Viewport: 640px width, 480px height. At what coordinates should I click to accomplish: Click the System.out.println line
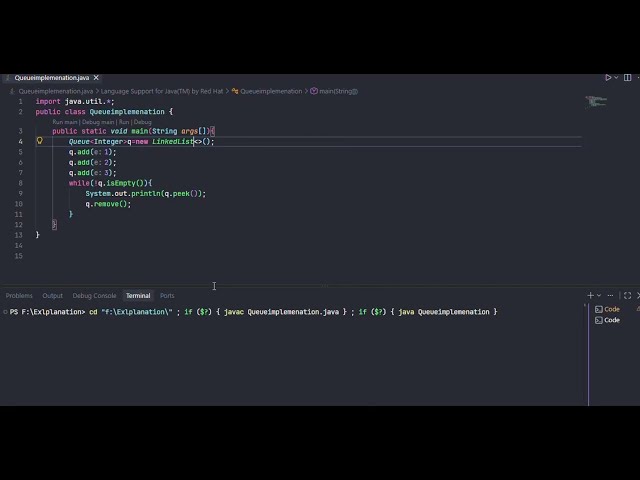[146, 193]
